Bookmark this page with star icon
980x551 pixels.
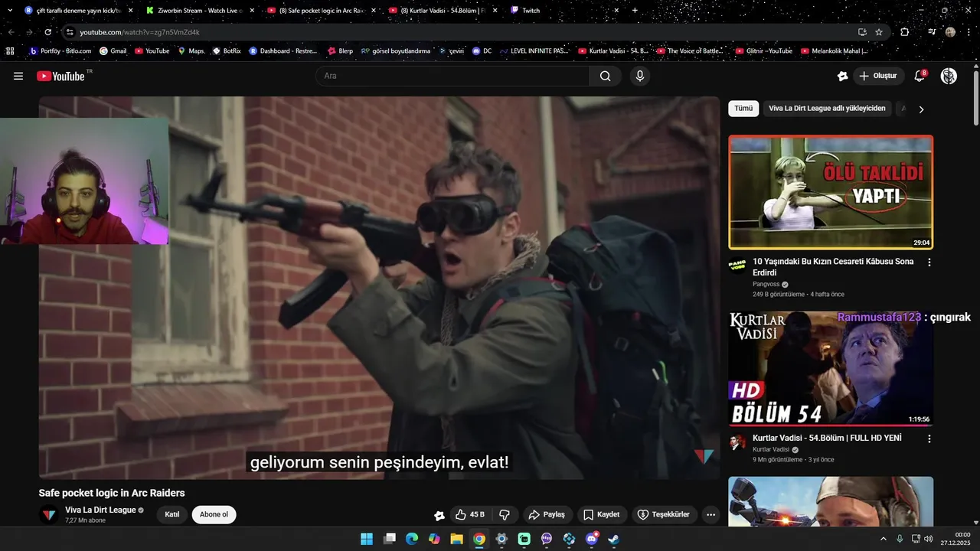point(879,32)
